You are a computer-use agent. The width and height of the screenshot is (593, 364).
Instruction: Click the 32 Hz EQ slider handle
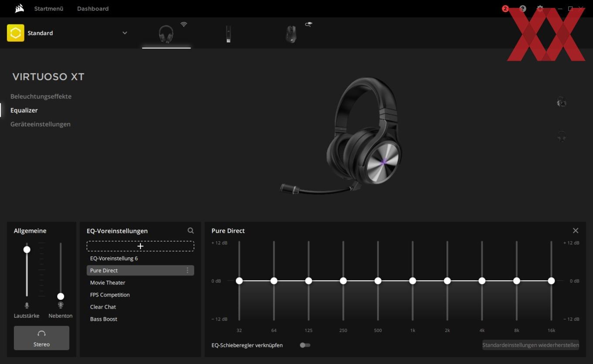(239, 281)
